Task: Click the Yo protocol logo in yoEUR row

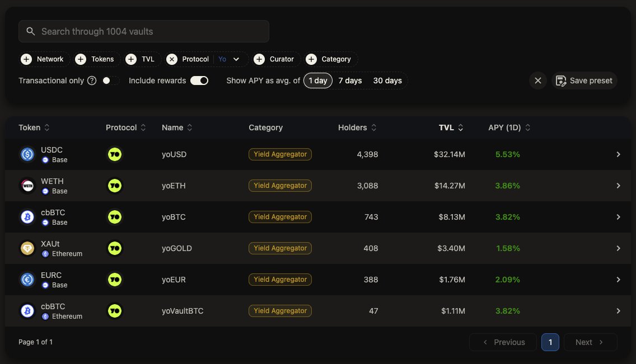Action: click(x=115, y=280)
